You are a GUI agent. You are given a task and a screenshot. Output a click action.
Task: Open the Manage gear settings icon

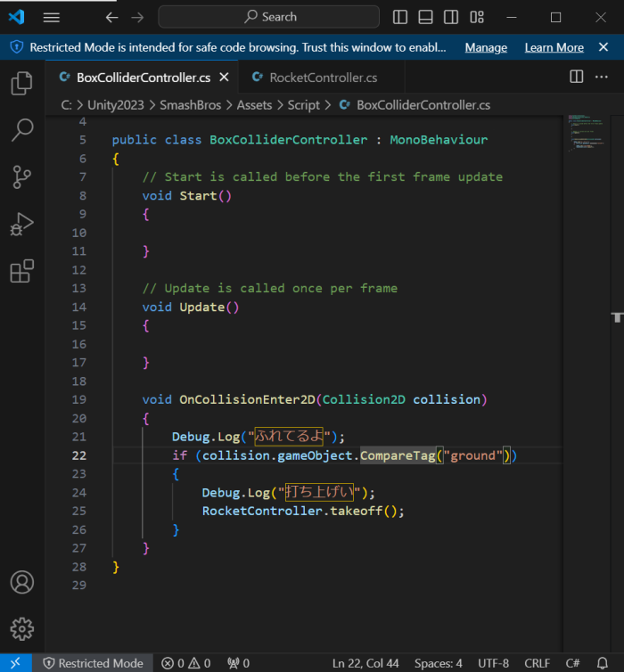(21, 628)
